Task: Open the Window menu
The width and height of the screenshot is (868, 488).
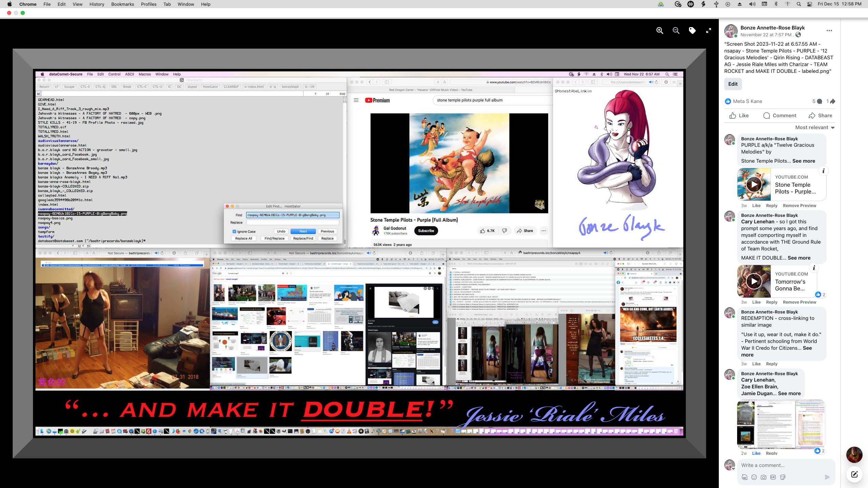Action: 186,4
